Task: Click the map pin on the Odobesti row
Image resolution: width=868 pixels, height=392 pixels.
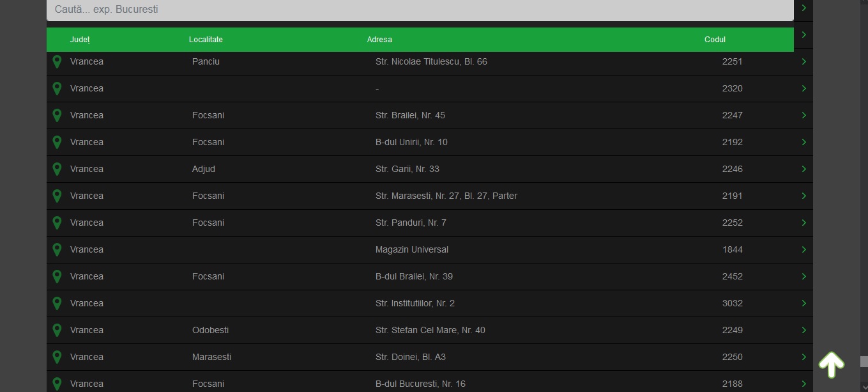Action: (x=57, y=331)
